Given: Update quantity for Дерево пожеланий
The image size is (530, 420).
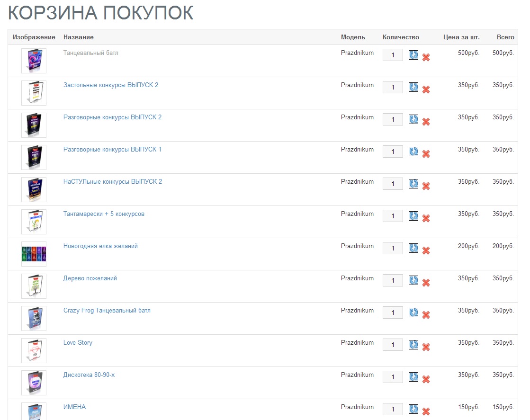Looking at the screenshot, I should [413, 280].
